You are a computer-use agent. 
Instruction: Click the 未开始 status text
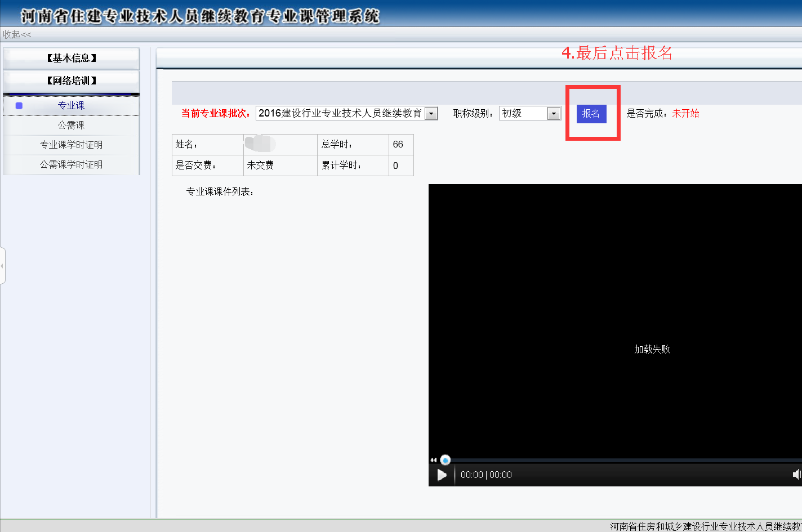(685, 113)
